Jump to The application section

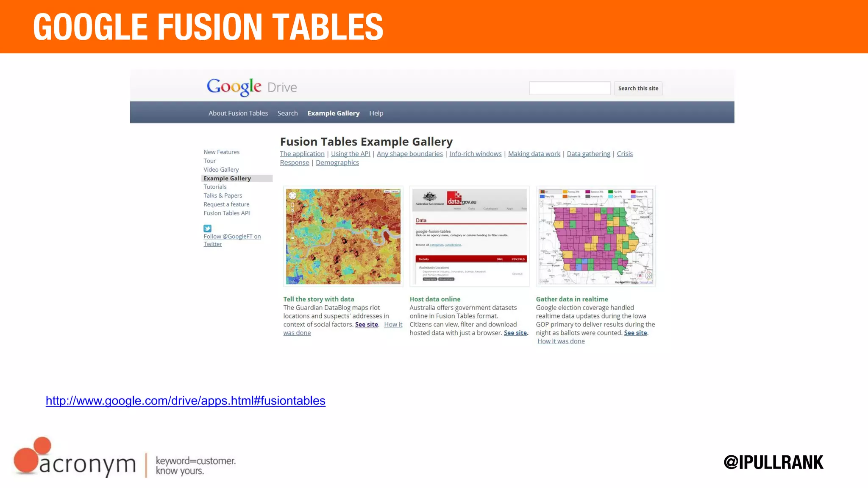click(302, 154)
